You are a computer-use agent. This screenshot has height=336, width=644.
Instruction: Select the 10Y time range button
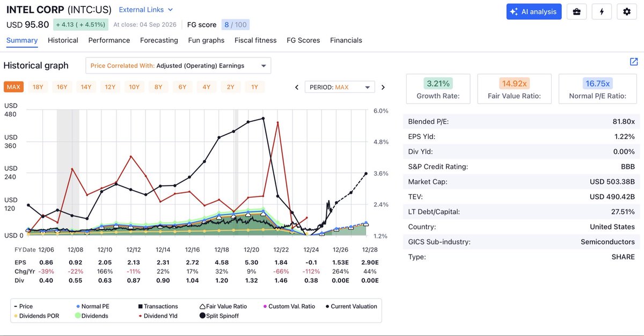134,87
